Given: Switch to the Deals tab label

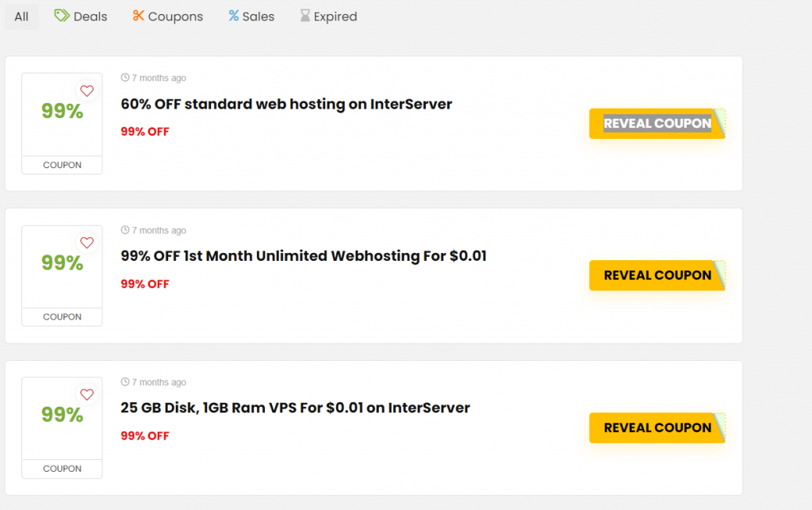Looking at the screenshot, I should click(x=90, y=17).
